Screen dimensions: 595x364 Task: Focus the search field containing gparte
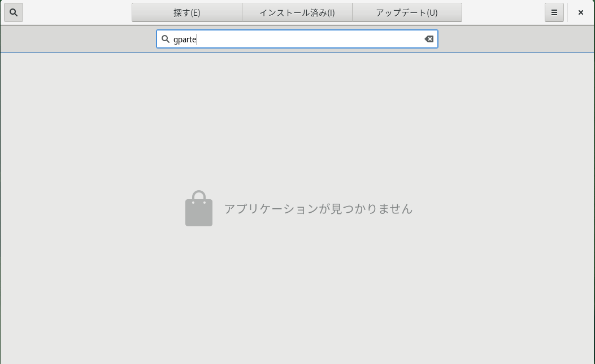coord(297,39)
